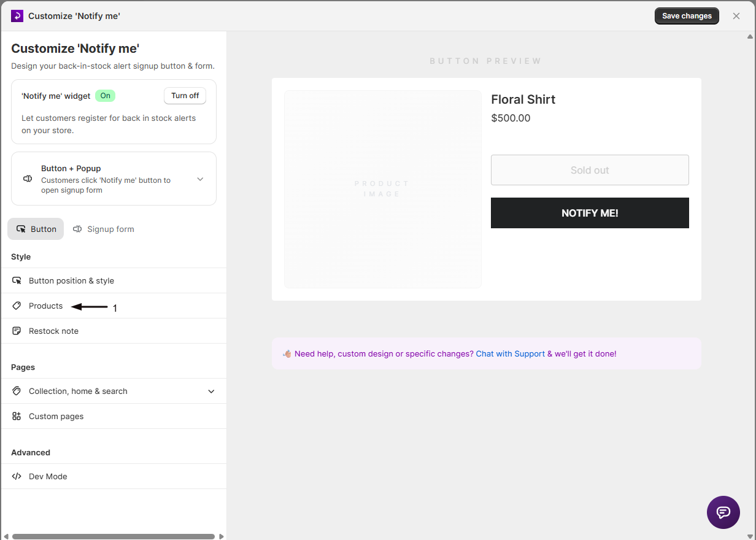Click the Signup form megaphone icon
The height and width of the screenshot is (540, 756).
pyautogui.click(x=77, y=229)
